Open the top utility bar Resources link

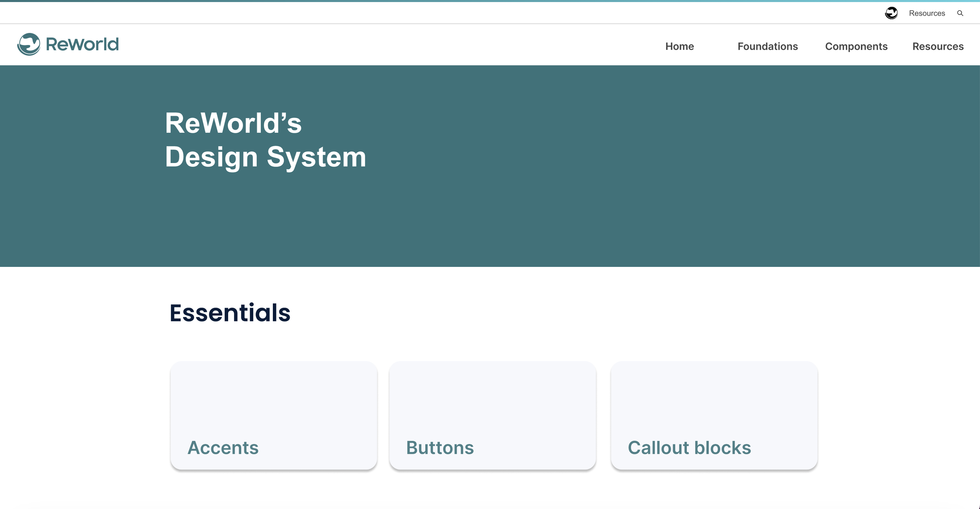point(927,13)
